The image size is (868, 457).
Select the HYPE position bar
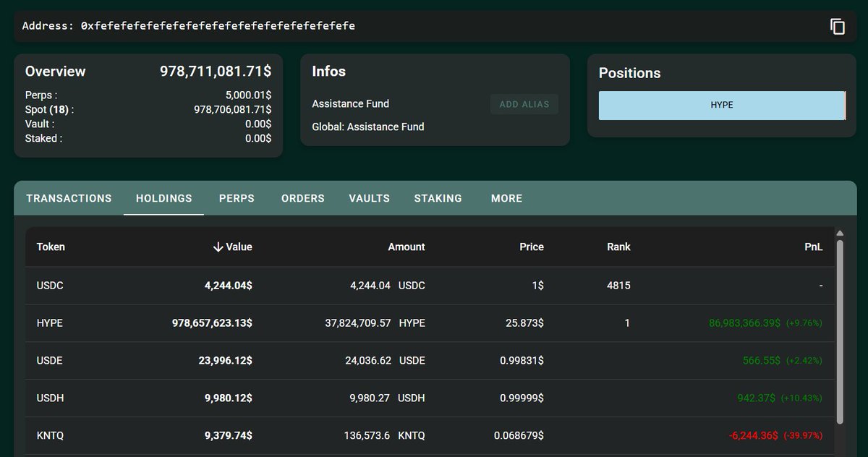point(722,105)
